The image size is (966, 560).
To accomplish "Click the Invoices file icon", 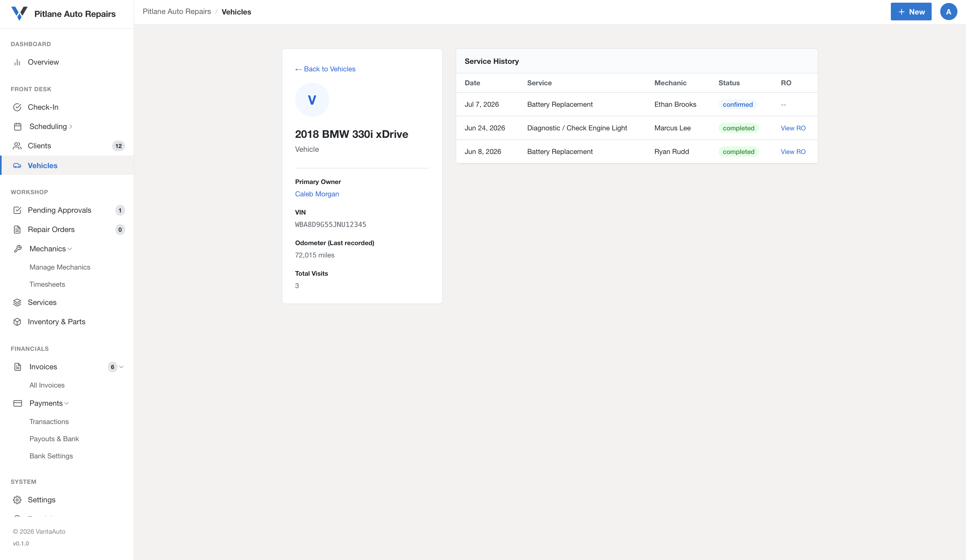I will pyautogui.click(x=18, y=367).
